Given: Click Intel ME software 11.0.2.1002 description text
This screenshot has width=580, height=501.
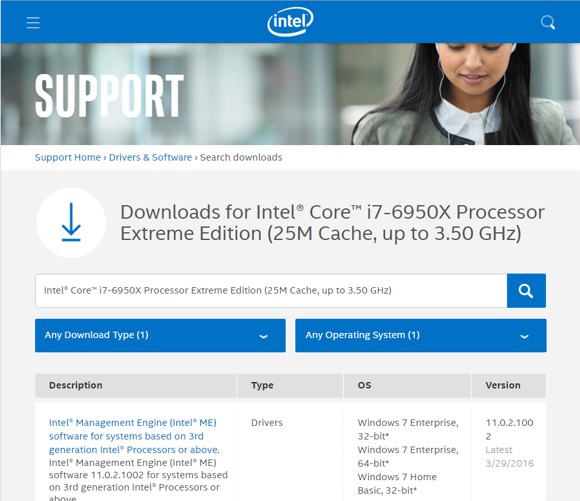Looking at the screenshot, I should click(x=138, y=481).
